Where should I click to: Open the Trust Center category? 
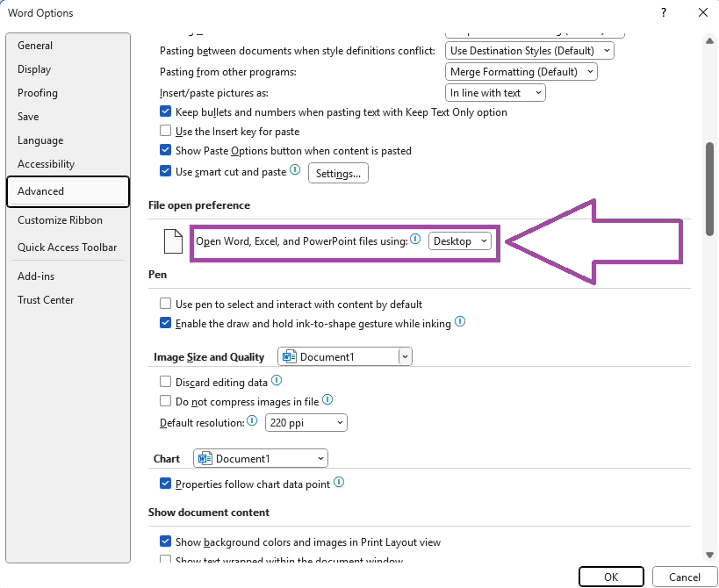coord(46,300)
